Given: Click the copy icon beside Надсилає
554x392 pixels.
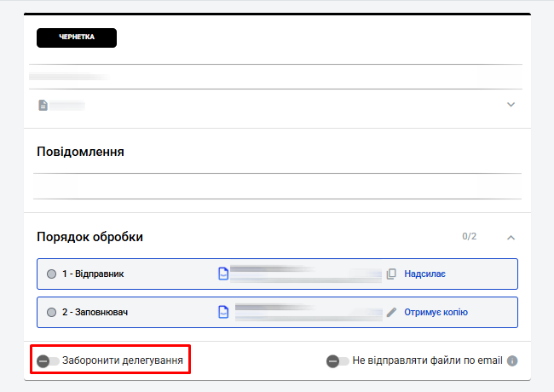Looking at the screenshot, I should (x=391, y=274).
